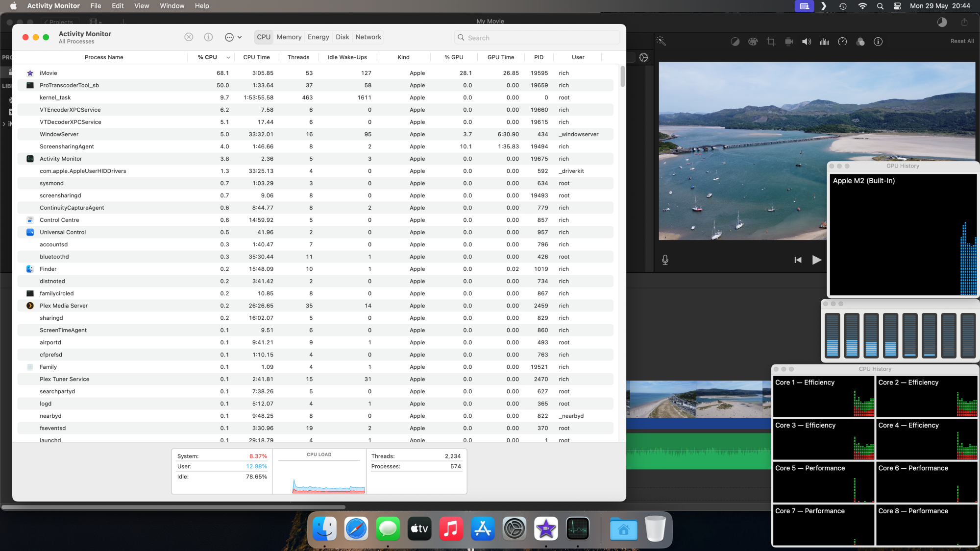Viewport: 980px width, 551px height.
Task: Click the stop process X button
Action: click(189, 37)
